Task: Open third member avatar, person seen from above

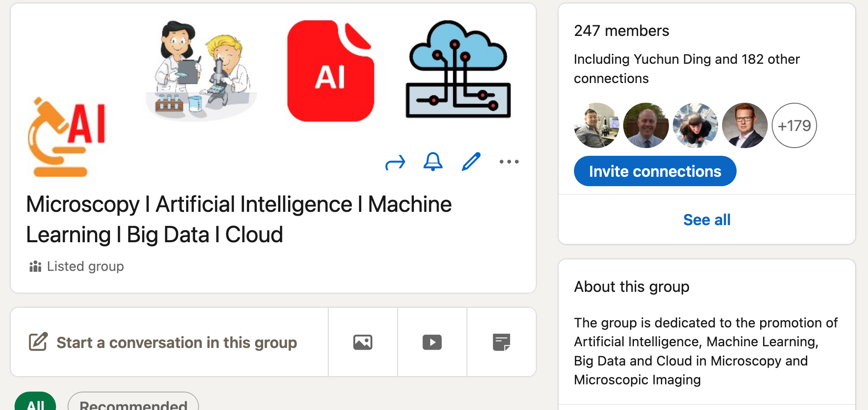Action: (x=696, y=125)
